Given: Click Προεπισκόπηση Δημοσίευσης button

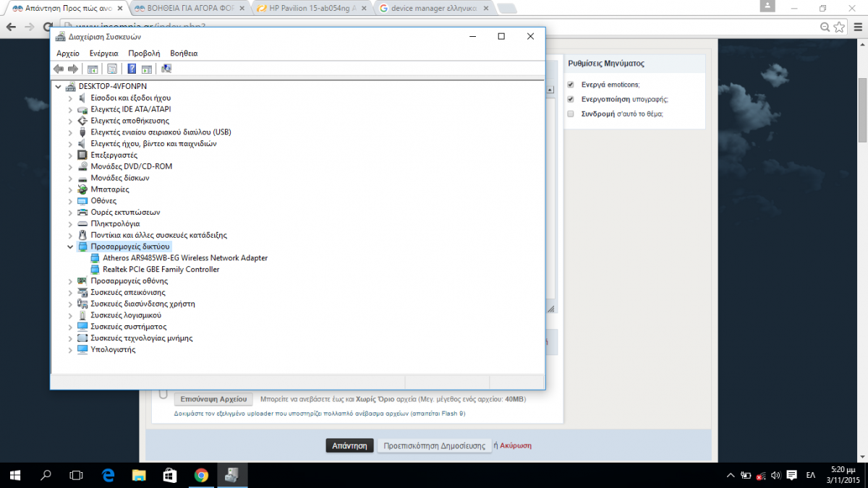Looking at the screenshot, I should 434,446.
